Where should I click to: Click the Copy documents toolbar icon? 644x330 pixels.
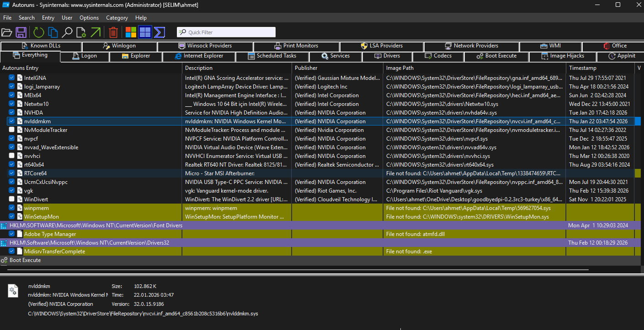coord(53,32)
